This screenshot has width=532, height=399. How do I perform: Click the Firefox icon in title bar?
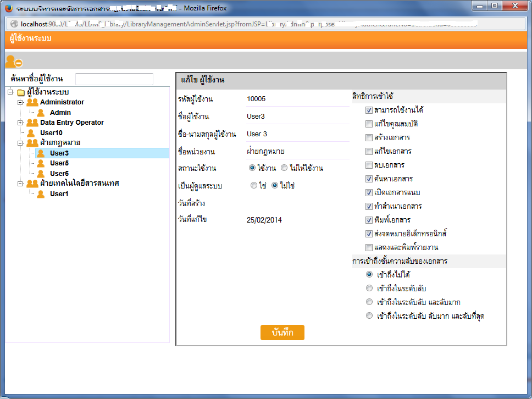pos(8,9)
